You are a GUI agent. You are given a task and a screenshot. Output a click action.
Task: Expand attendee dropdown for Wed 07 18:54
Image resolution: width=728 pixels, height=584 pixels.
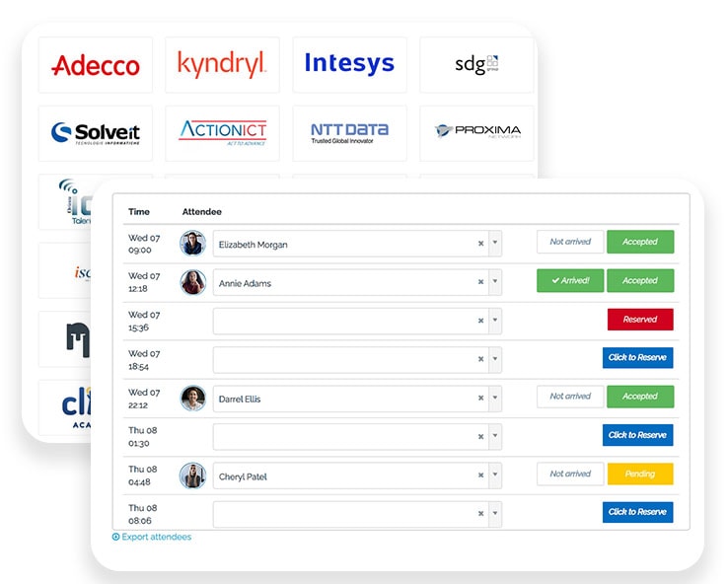click(x=495, y=359)
